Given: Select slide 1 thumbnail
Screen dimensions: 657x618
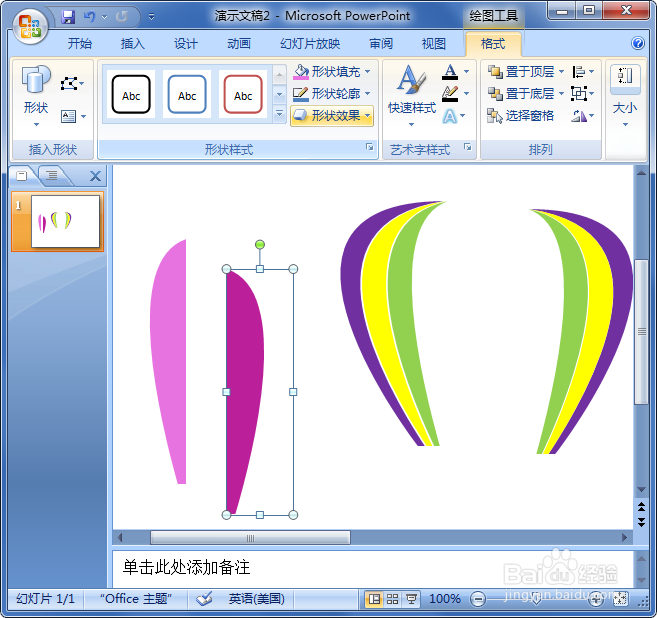Looking at the screenshot, I should 65,221.
